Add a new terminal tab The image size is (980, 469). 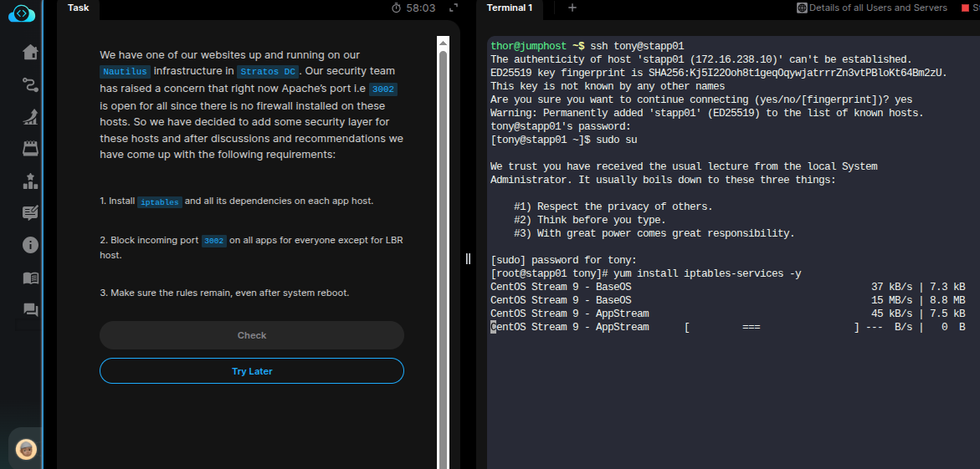pyautogui.click(x=572, y=8)
